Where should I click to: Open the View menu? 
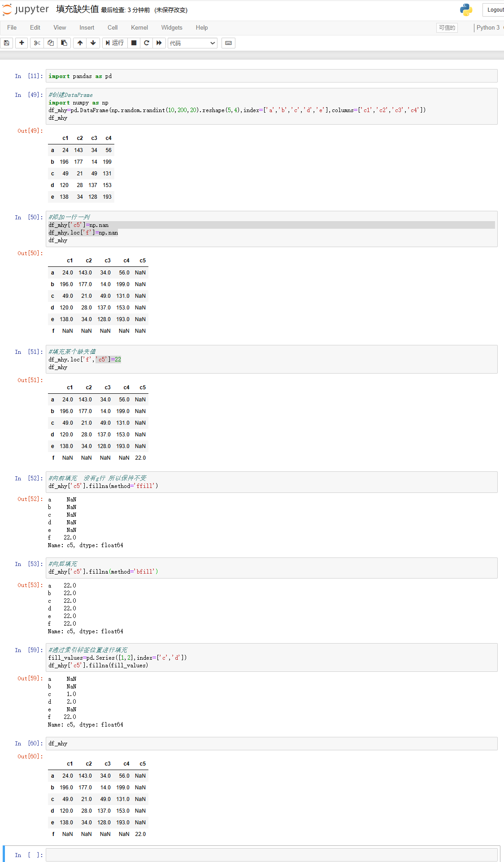[x=60, y=28]
